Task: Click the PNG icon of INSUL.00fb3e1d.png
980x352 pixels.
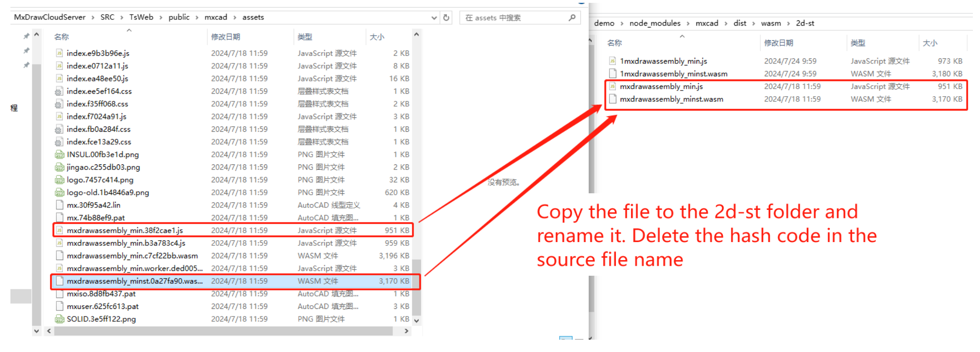Action: (59, 154)
